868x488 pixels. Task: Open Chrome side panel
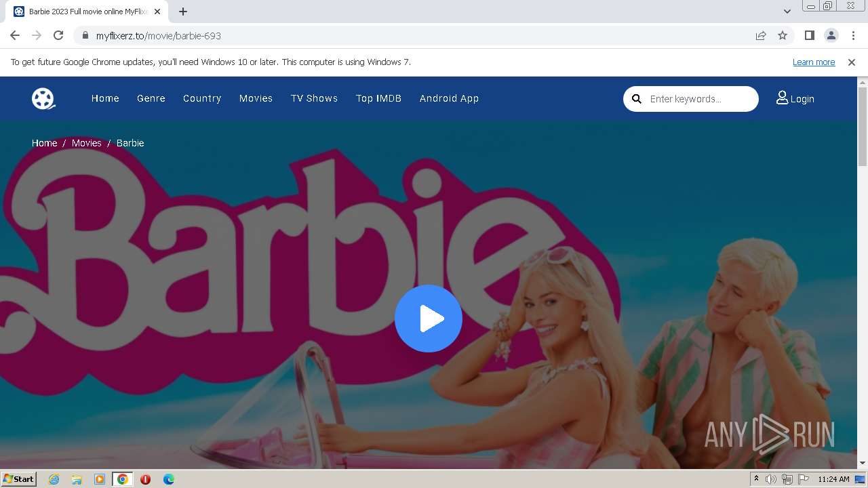click(x=809, y=35)
